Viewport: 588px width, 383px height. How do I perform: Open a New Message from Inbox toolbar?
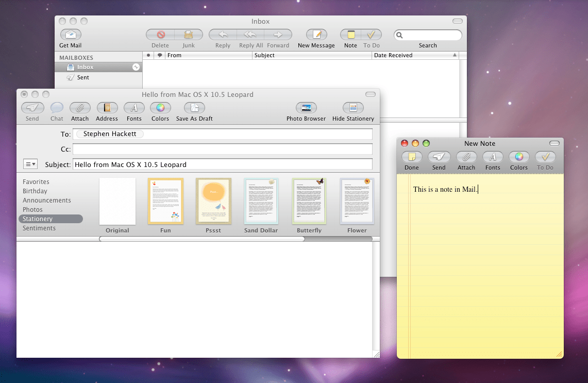(x=316, y=35)
